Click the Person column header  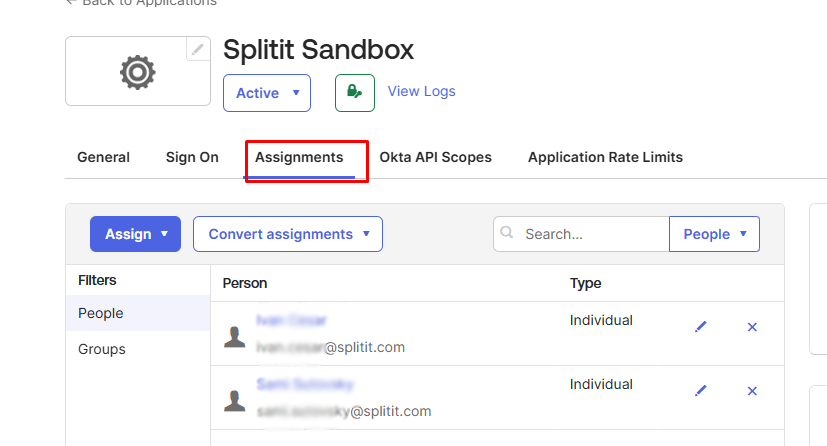pos(245,283)
